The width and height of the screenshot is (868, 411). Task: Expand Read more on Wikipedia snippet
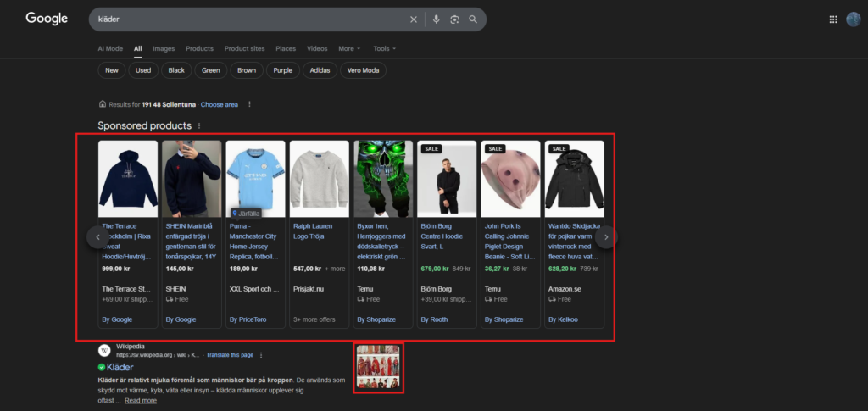[140, 401]
